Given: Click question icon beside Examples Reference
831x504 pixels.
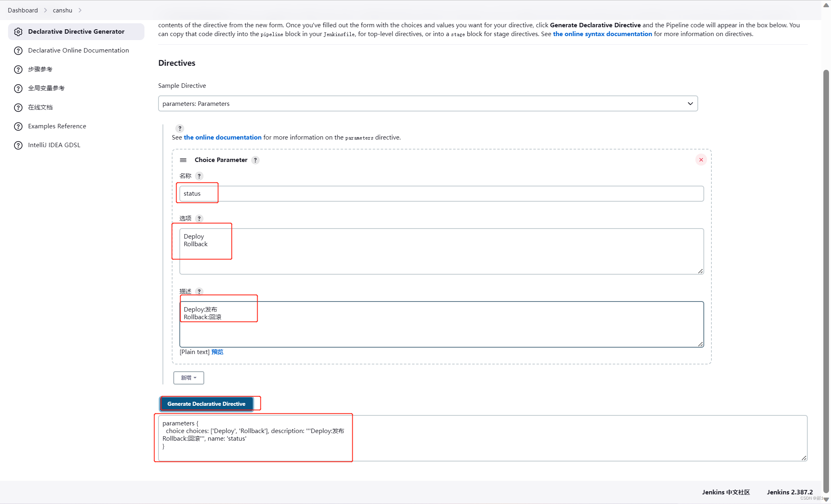Looking at the screenshot, I should pos(18,126).
